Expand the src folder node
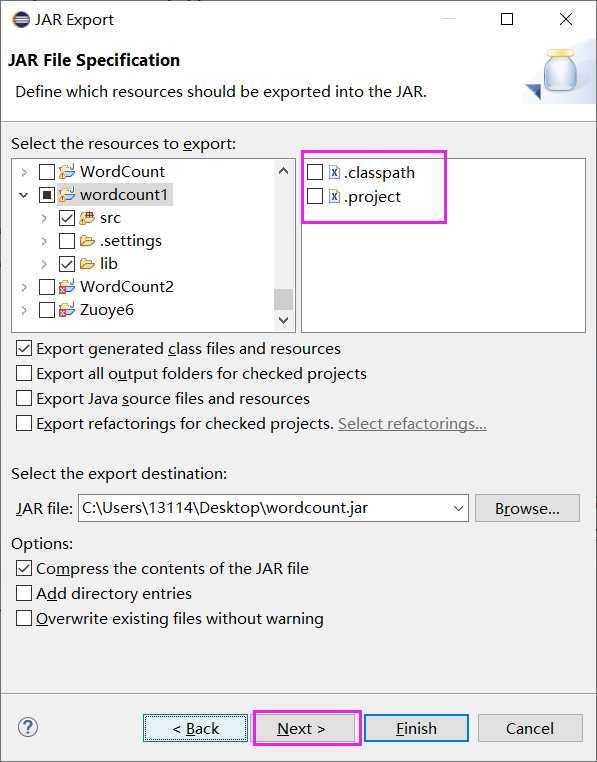The image size is (597, 762). [x=44, y=218]
